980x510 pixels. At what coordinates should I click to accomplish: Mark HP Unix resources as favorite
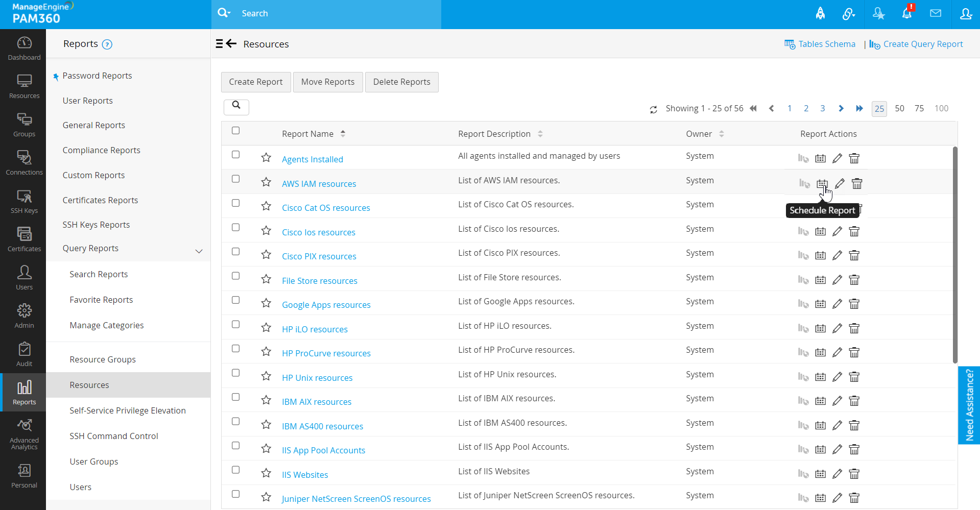point(266,376)
